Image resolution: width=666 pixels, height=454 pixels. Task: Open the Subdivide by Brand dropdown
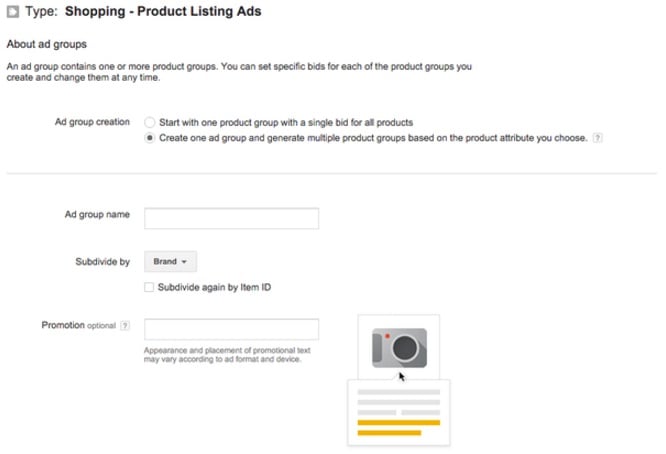click(170, 261)
